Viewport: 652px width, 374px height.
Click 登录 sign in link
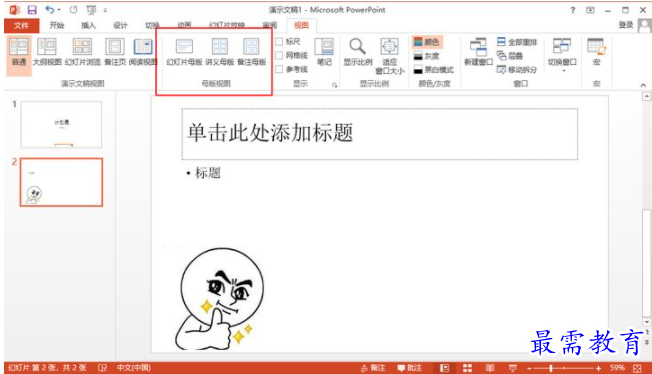pos(626,25)
